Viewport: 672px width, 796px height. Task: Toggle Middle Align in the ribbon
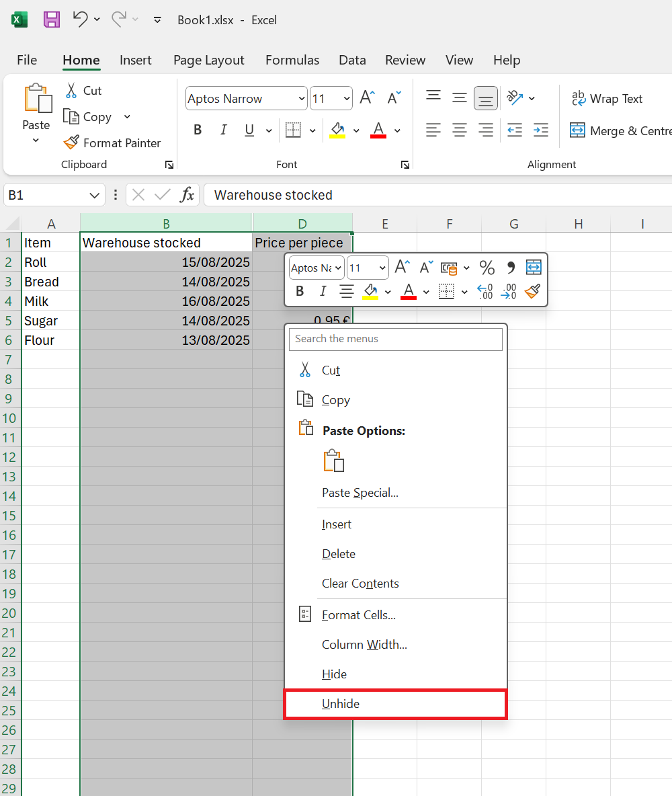[460, 97]
